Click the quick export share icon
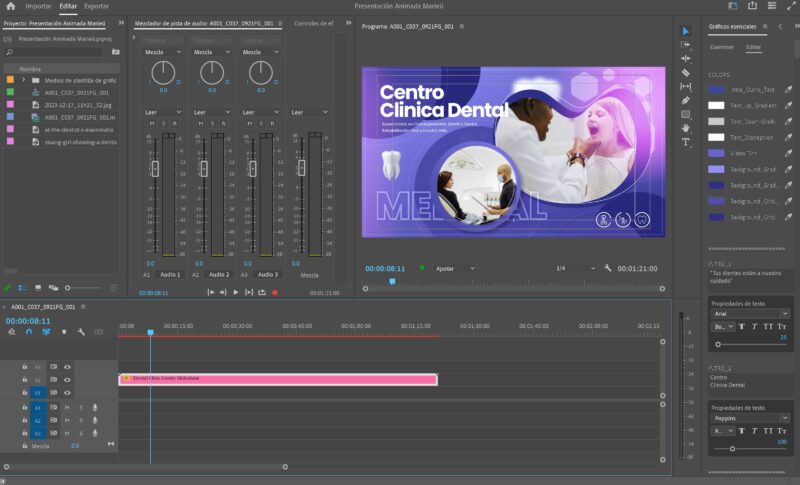The width and height of the screenshot is (800, 485). click(x=752, y=6)
